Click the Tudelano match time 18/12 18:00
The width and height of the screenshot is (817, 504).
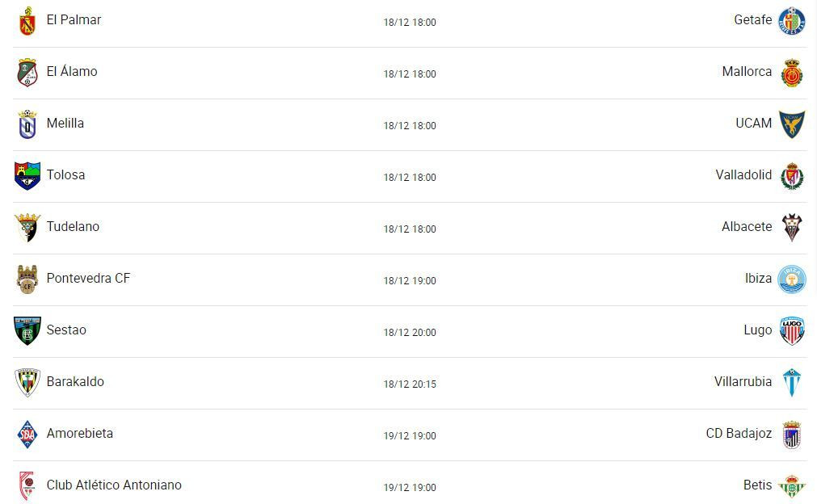tap(410, 229)
